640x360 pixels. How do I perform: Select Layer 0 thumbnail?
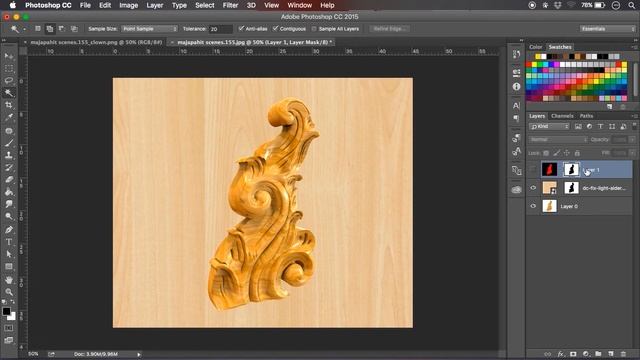549,206
